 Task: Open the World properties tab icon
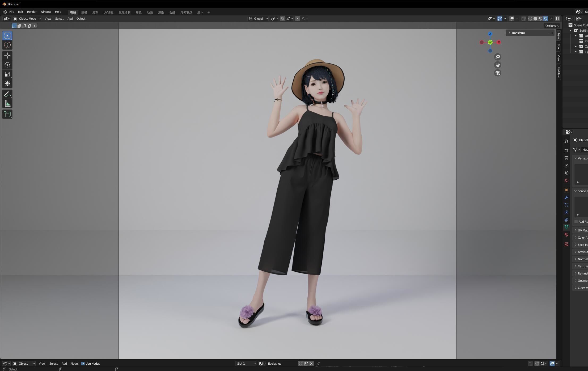click(x=566, y=180)
